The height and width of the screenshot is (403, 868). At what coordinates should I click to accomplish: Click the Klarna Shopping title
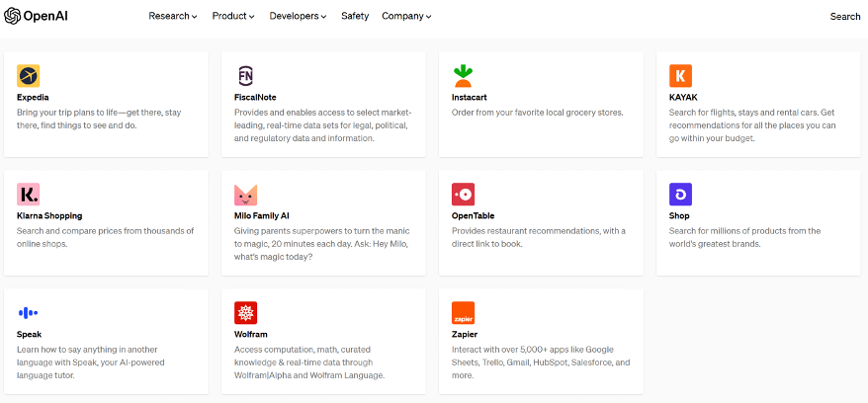click(x=49, y=215)
